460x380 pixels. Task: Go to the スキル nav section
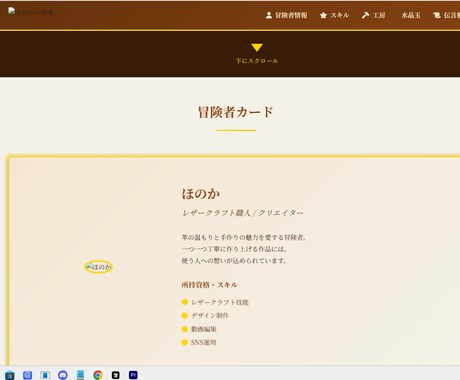334,15
